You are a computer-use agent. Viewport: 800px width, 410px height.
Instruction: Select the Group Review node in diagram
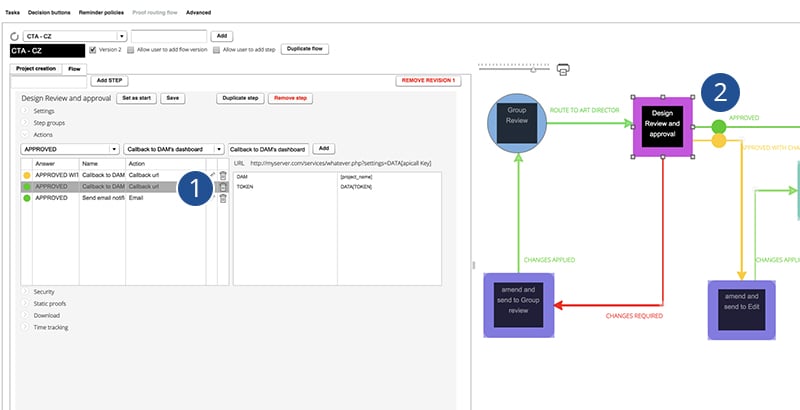517,123
